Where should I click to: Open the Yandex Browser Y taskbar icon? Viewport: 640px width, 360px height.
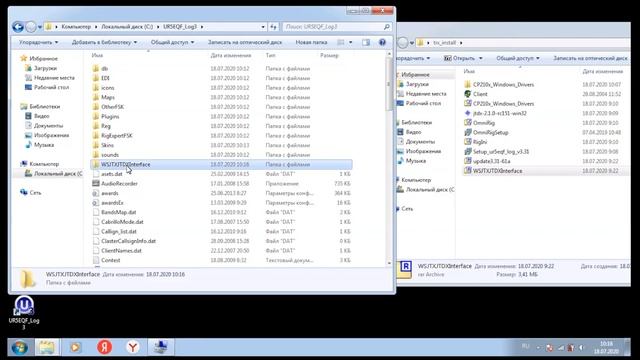click(x=133, y=347)
